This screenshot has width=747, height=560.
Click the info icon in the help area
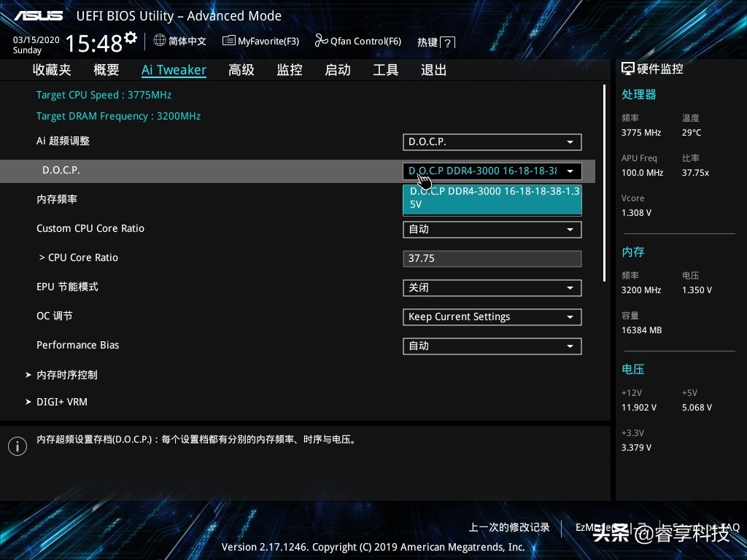17,446
